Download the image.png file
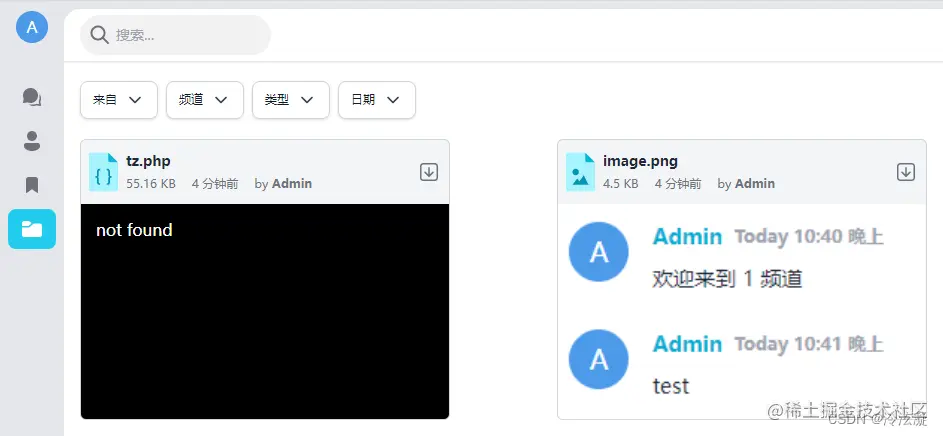 click(906, 172)
